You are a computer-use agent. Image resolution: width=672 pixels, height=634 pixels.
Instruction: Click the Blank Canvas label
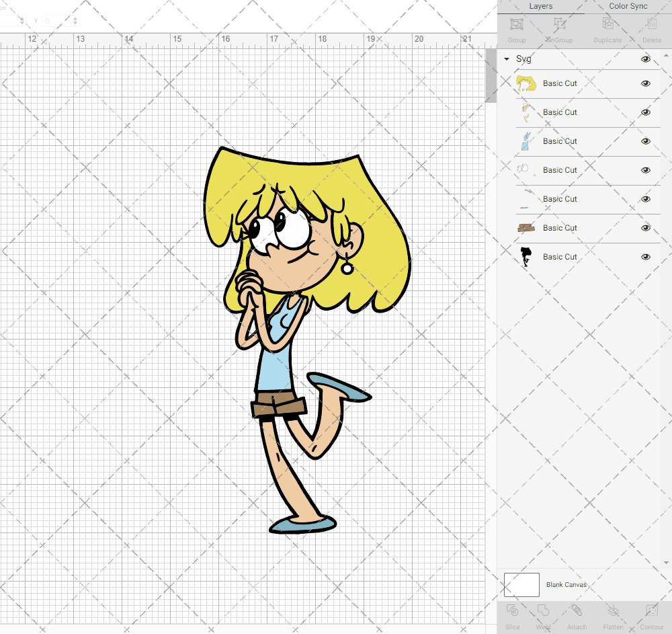566,585
